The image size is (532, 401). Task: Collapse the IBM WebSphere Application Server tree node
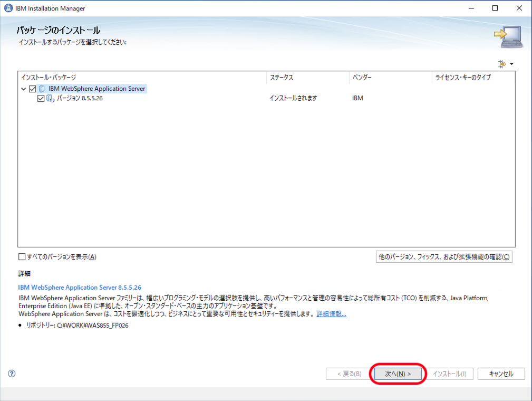(x=23, y=89)
